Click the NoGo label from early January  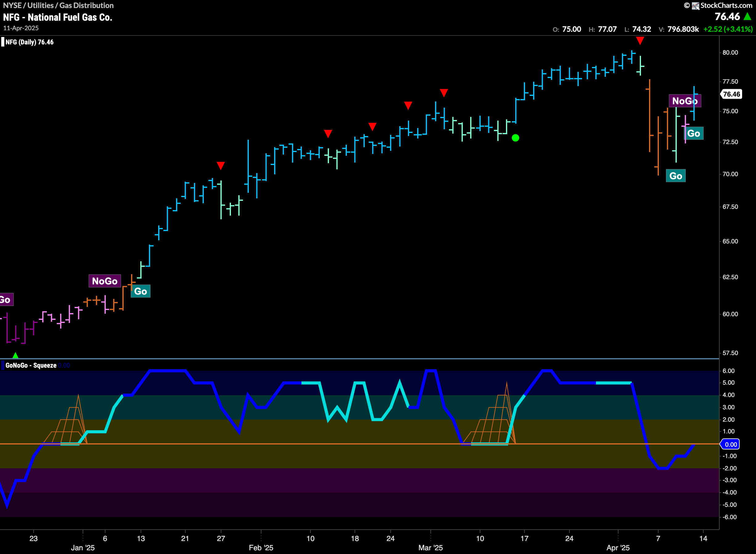(x=105, y=281)
